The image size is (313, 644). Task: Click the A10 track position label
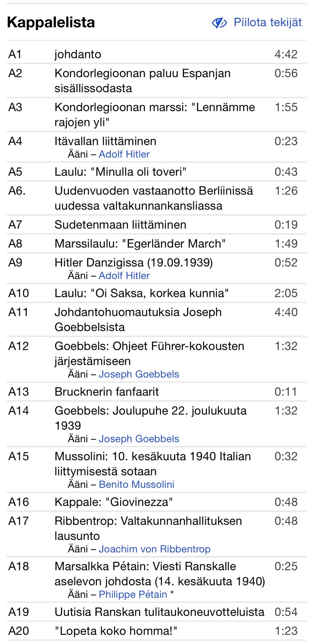coord(19,293)
